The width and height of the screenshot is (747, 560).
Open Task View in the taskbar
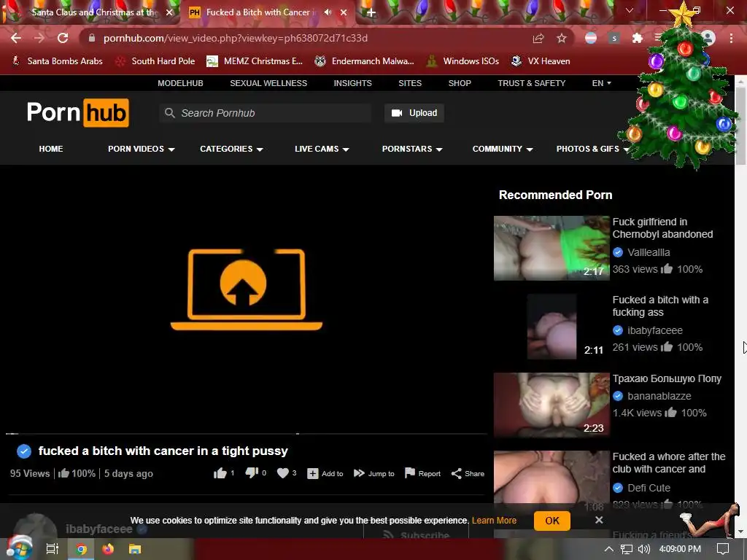(53, 549)
